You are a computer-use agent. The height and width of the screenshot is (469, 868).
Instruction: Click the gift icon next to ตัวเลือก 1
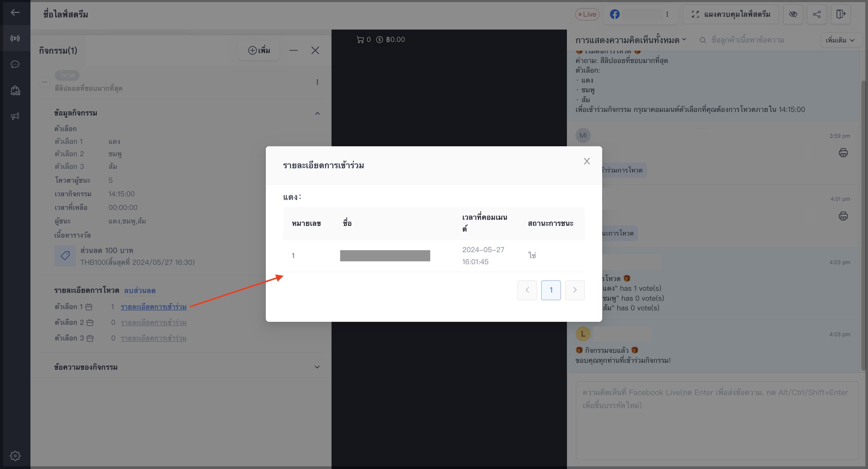click(x=89, y=307)
